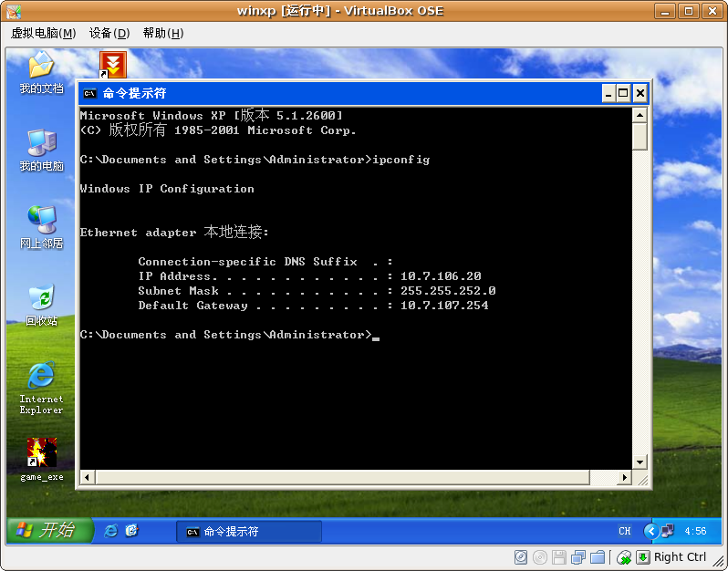Click the 'Windows IP Configuration' line
Screen dimensions: 728x571
click(x=167, y=189)
